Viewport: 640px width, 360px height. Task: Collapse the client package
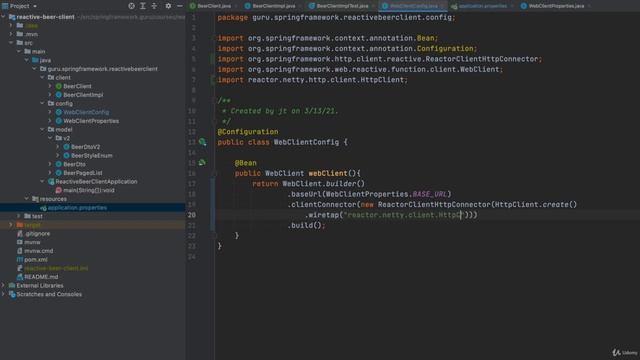(42, 77)
